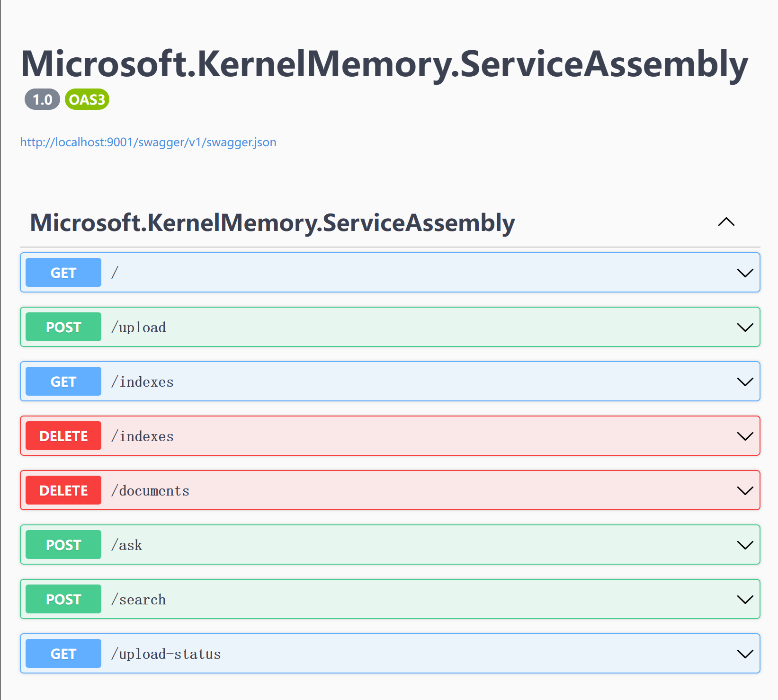Click the '/' path text

[115, 273]
